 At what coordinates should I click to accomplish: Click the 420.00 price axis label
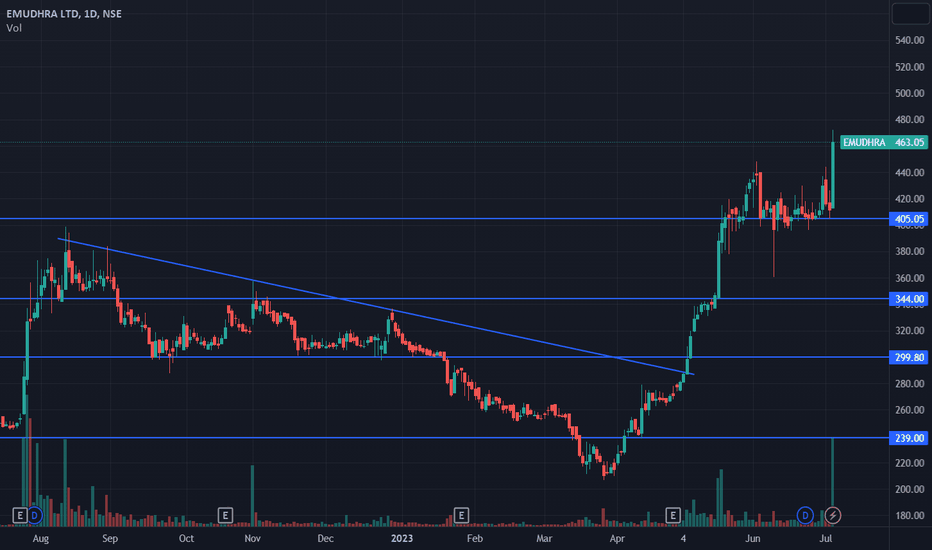pyautogui.click(x=909, y=199)
